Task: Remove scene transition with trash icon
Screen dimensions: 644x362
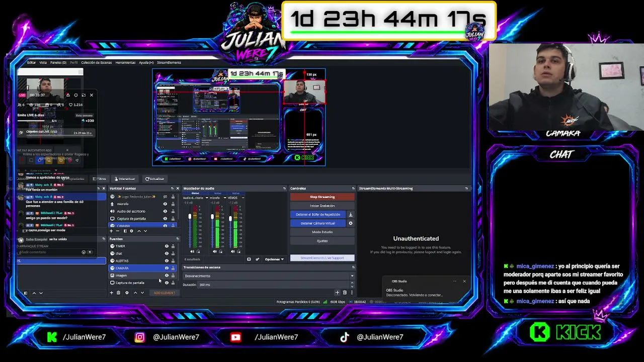Action: click(345, 292)
